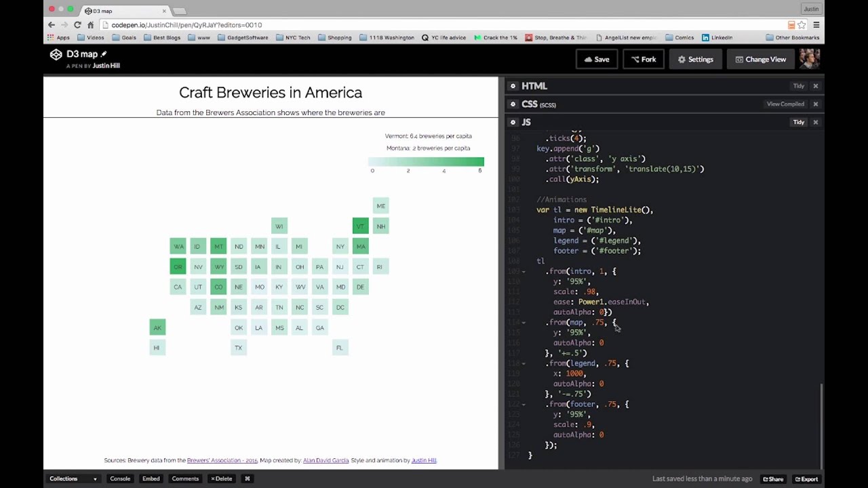Screen dimensions: 868x488
Task: Open the Goals bookmarks folder
Action: 123,38
